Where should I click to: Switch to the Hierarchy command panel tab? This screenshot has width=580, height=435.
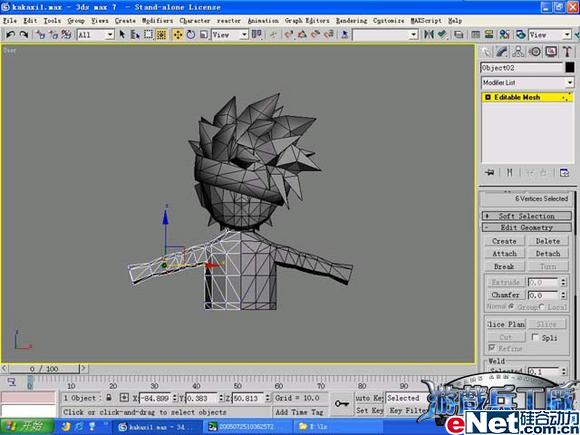click(x=518, y=52)
